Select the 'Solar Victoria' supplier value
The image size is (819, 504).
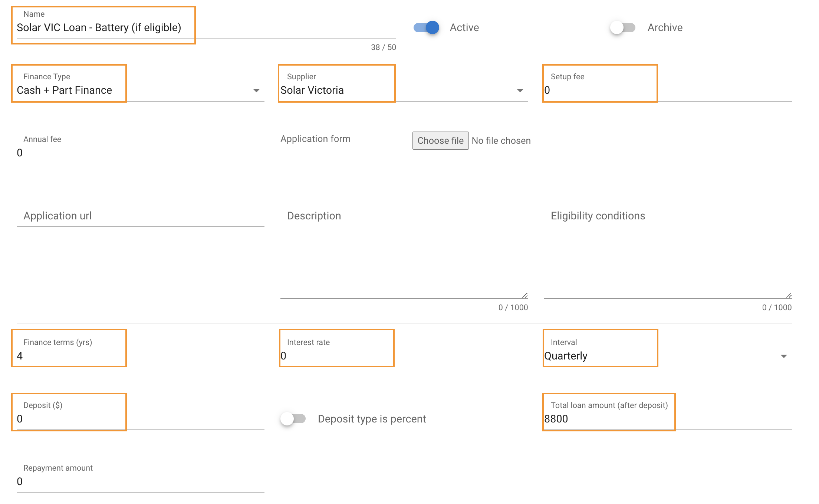[312, 90]
